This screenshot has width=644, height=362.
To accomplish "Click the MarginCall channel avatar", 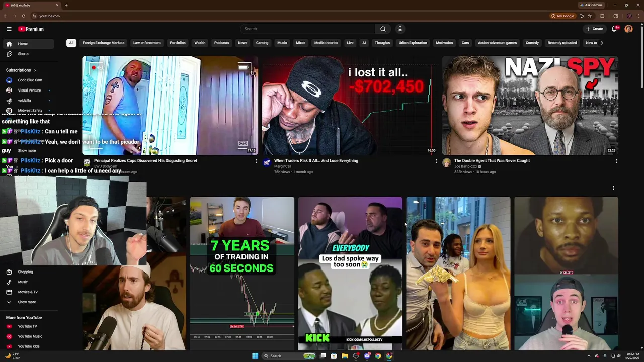I will tap(267, 162).
